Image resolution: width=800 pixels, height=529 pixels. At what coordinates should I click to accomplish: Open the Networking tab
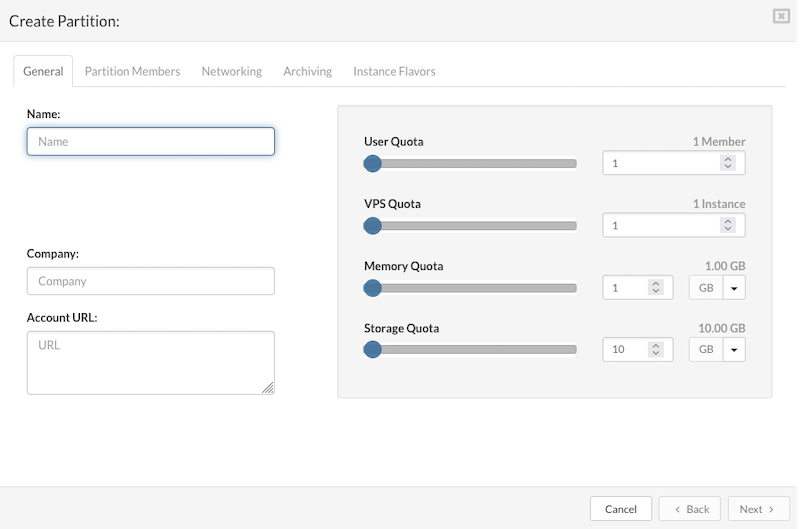coord(231,72)
